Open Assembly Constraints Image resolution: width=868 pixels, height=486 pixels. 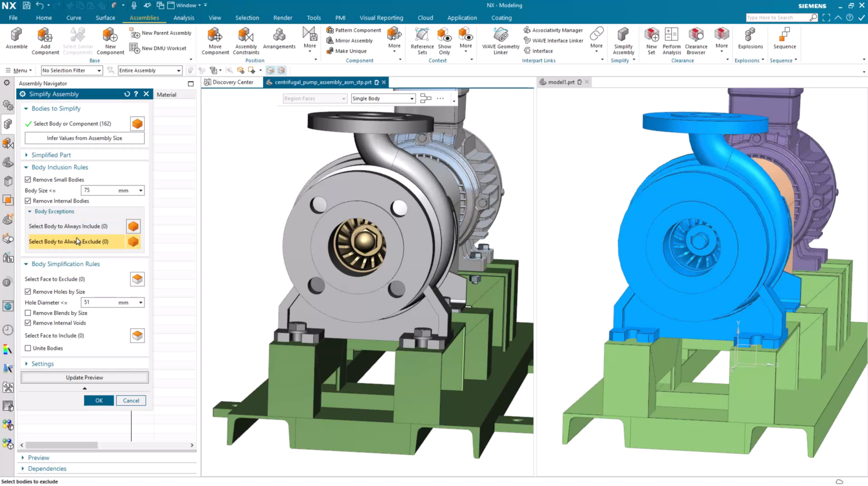click(x=246, y=40)
